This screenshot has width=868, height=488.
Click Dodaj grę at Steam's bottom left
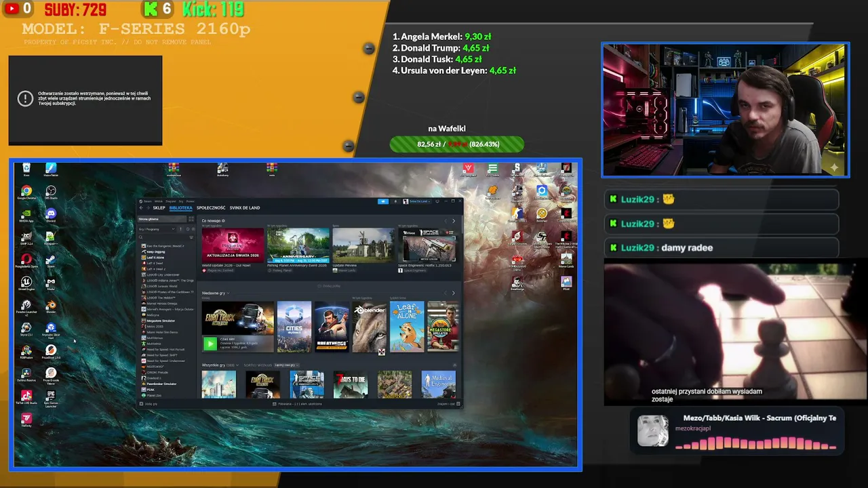[149, 404]
